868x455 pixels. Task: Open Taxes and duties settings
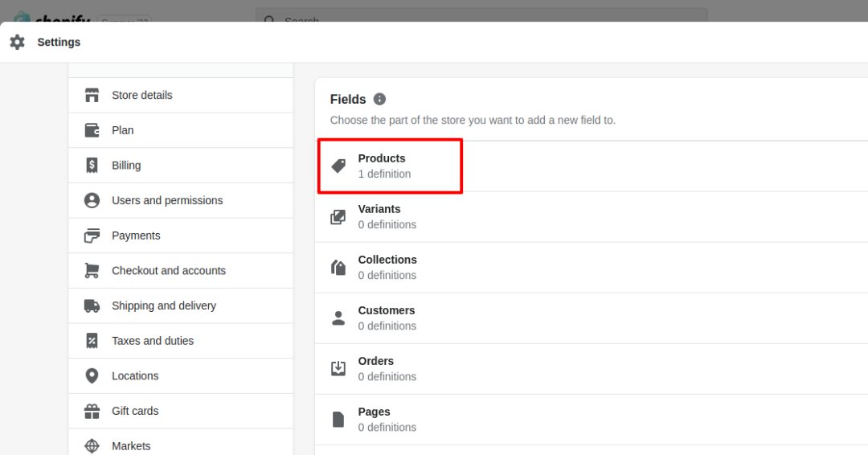[181, 341]
